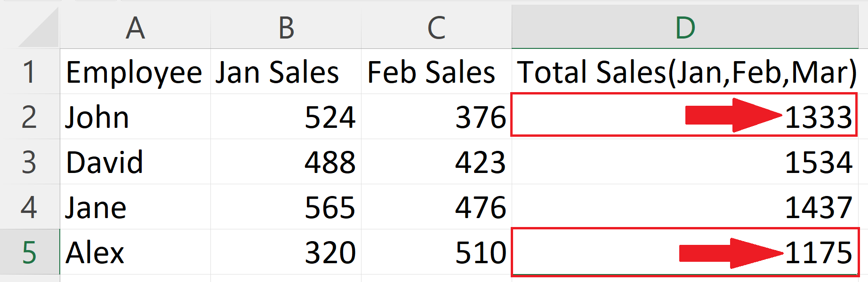Image resolution: width=868 pixels, height=282 pixels.
Task: Click the cell showing total 1534
Action: click(685, 162)
